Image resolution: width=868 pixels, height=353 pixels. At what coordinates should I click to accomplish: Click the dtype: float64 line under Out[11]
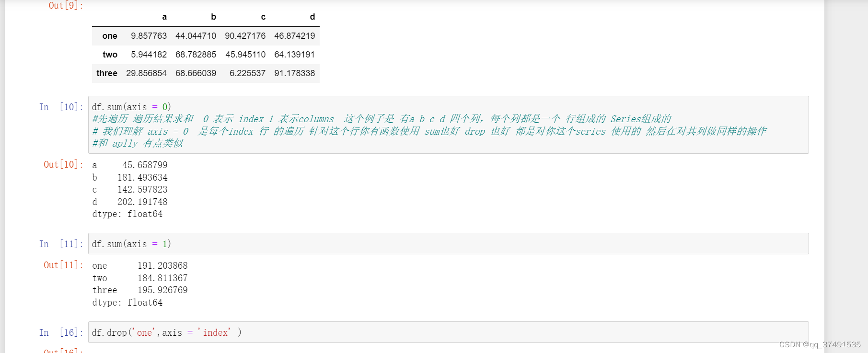click(127, 303)
